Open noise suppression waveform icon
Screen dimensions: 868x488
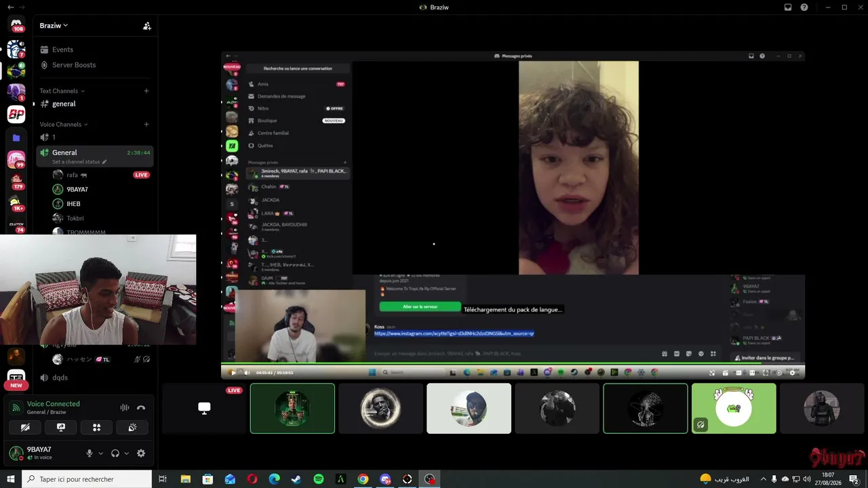tap(124, 407)
